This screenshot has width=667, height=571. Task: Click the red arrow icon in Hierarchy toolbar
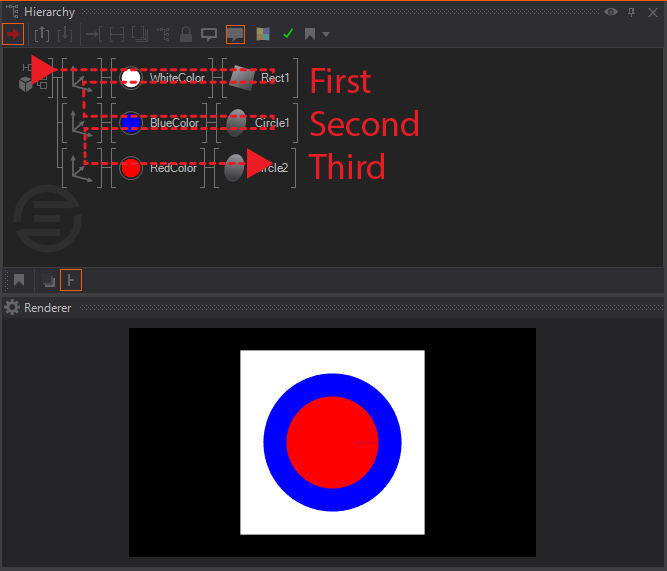[13, 34]
